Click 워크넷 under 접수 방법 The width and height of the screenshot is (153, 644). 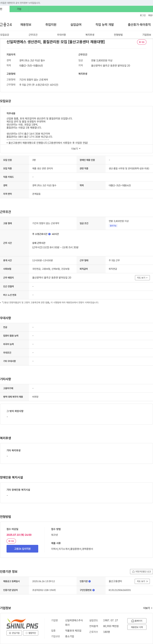click(x=54, y=535)
